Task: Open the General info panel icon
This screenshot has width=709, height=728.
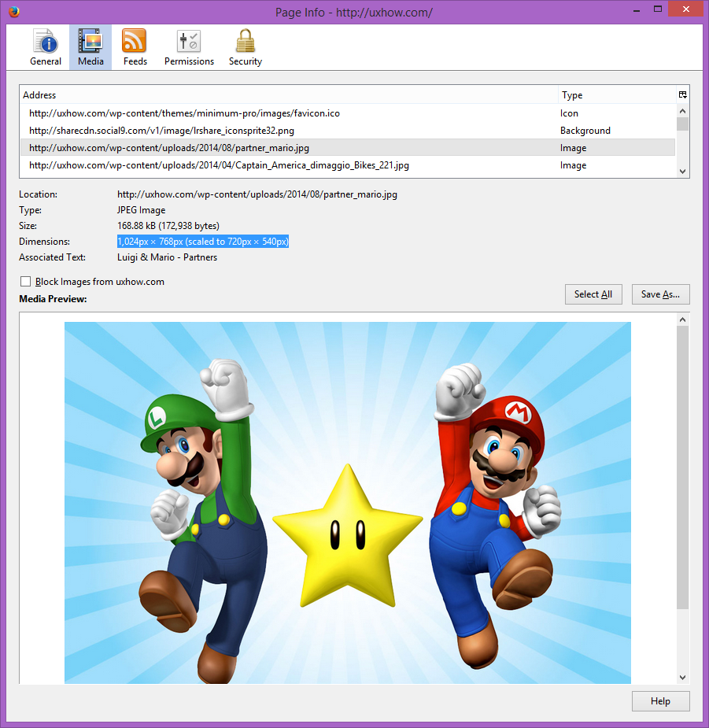Action: click(46, 41)
